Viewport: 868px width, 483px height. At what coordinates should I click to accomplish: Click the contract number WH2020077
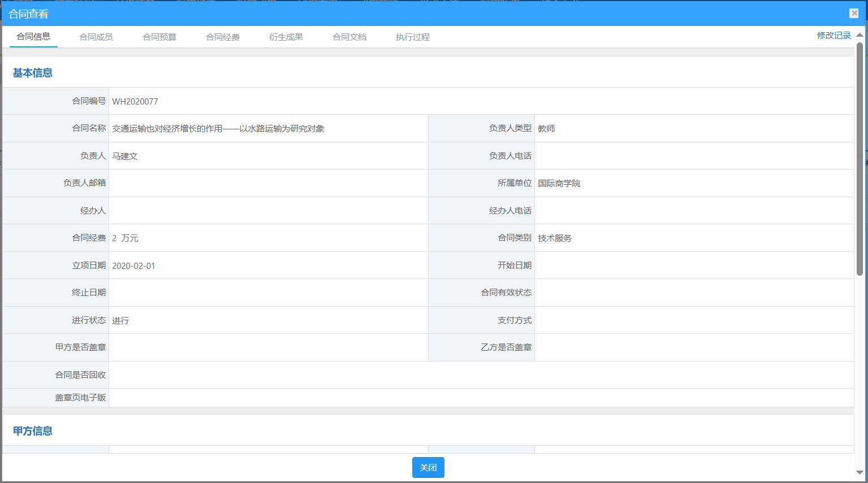point(135,102)
